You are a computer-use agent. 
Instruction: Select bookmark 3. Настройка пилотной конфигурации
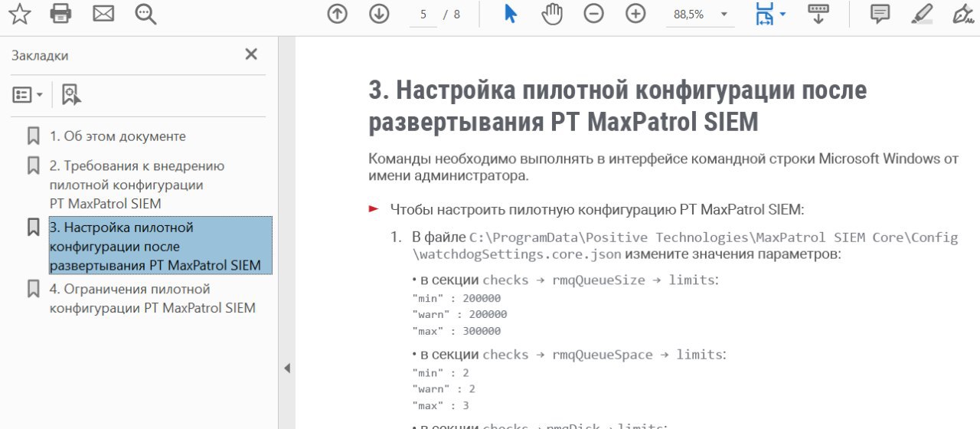click(160, 246)
